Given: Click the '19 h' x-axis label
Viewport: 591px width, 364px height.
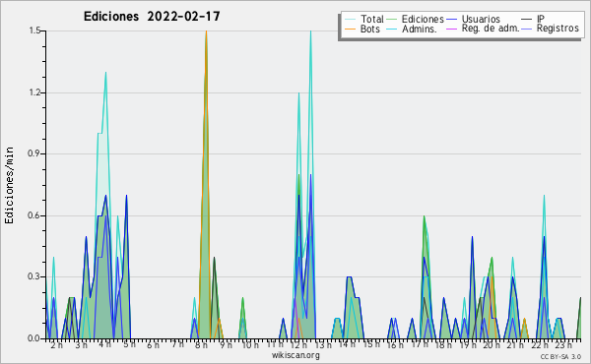Looking at the screenshot, I should pyautogui.click(x=468, y=345).
